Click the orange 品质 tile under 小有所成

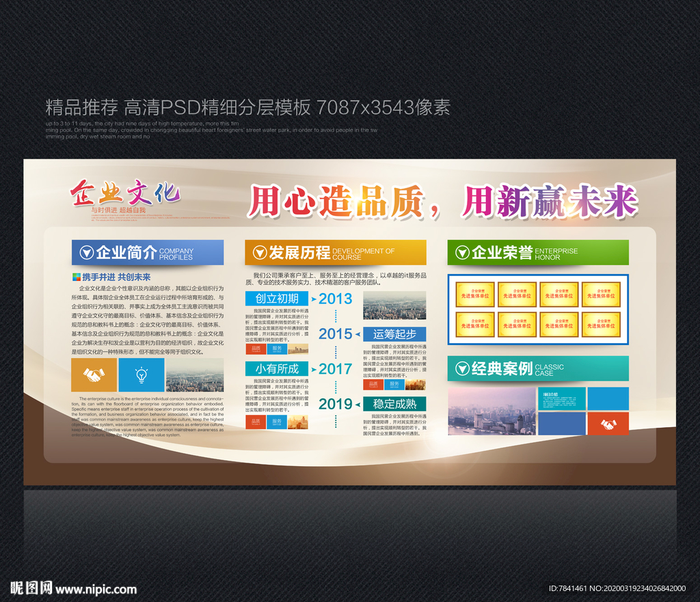point(256,422)
